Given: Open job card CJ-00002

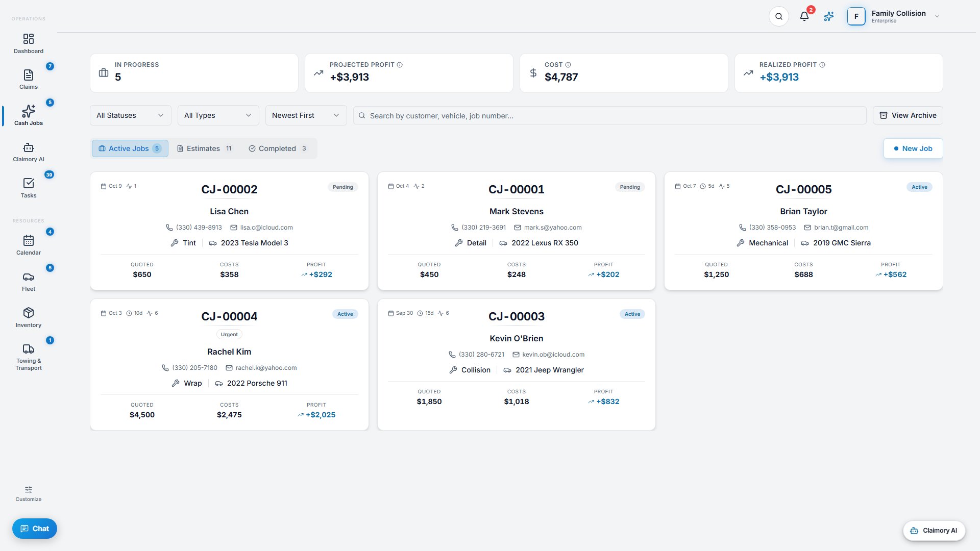Looking at the screenshot, I should (x=229, y=231).
